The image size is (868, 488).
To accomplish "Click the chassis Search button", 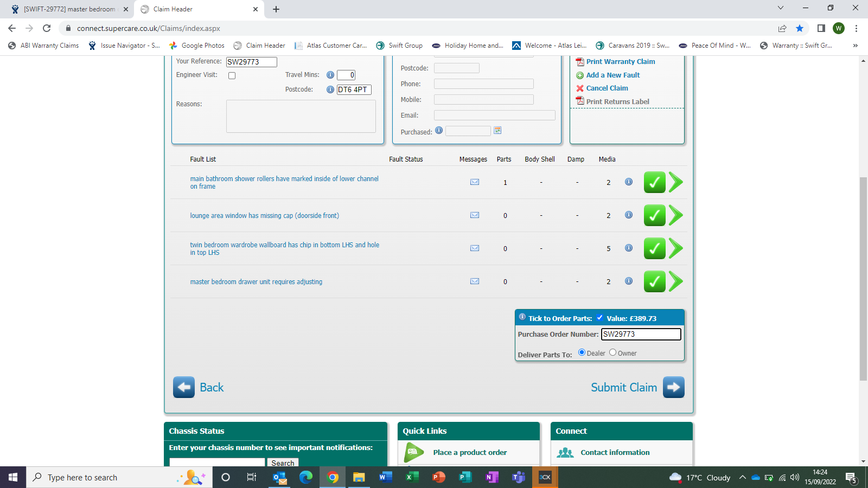I will pyautogui.click(x=283, y=463).
